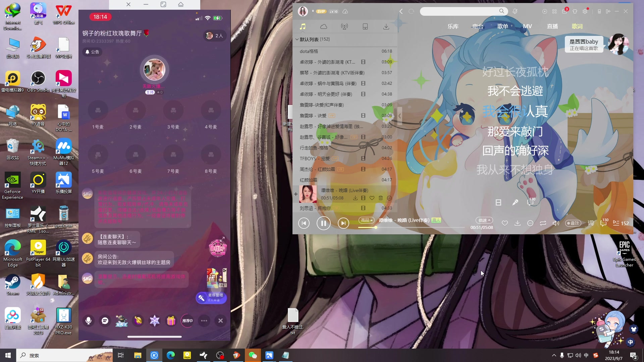Screen dimensions: 644x362
Task: Toggle desktop lyrics with the 词 button
Action: [x=590, y=223]
